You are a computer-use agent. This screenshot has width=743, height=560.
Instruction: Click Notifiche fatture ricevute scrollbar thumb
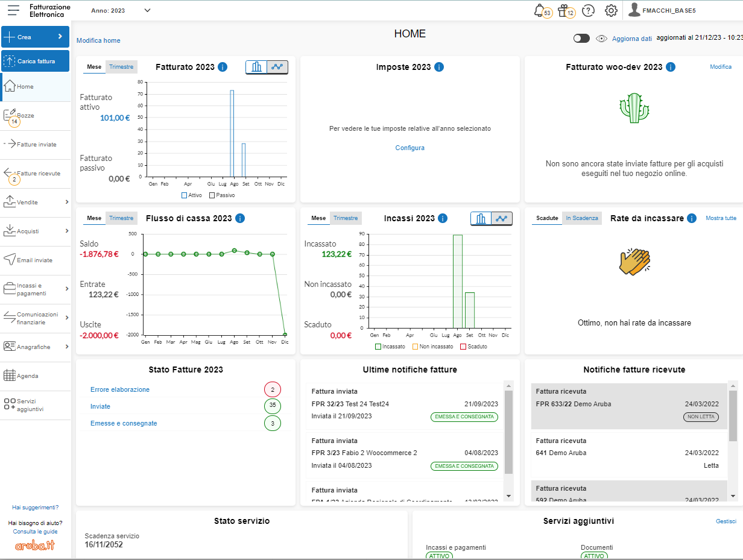(x=733, y=416)
